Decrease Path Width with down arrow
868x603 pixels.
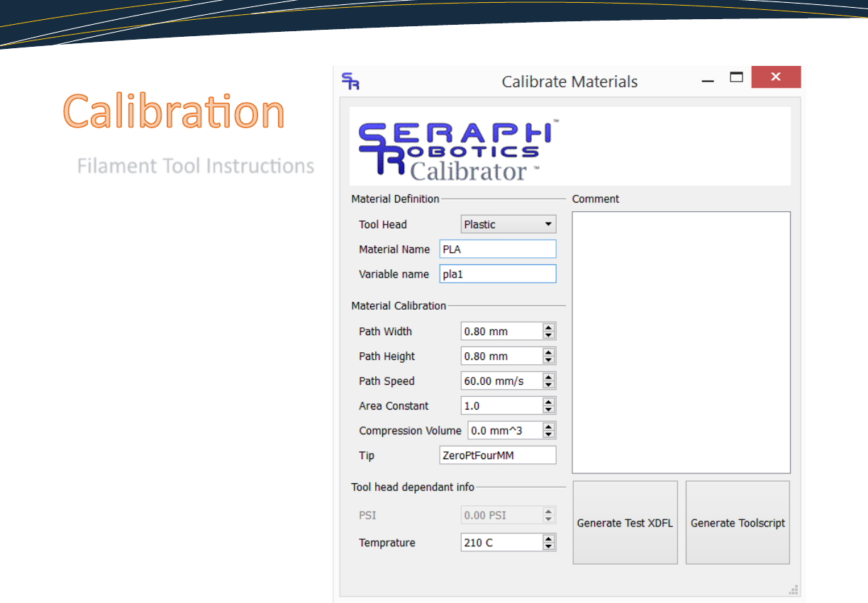[549, 335]
